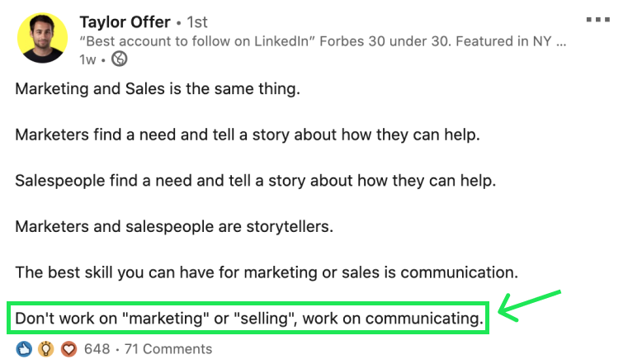View the 648 reactions count
This screenshot has height=364, width=628.
click(97, 349)
